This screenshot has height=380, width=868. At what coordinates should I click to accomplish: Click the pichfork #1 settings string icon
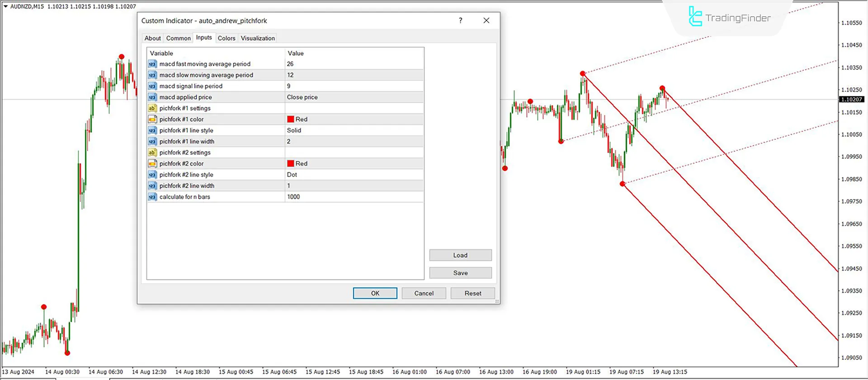coord(152,109)
